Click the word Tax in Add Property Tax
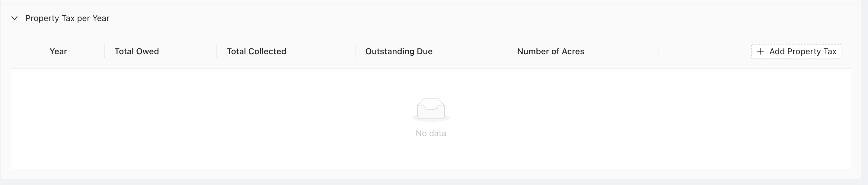This screenshot has width=868, height=185. (830, 51)
